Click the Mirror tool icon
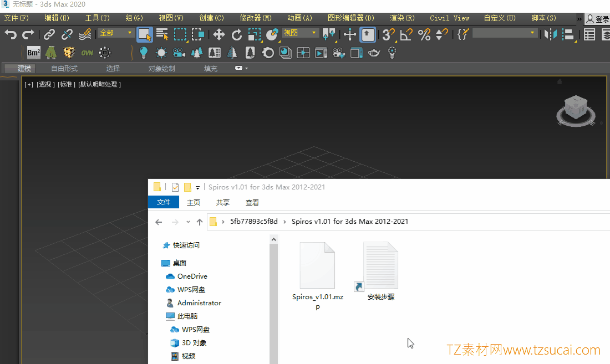Image resolution: width=610 pixels, height=364 pixels. pyautogui.click(x=551, y=34)
